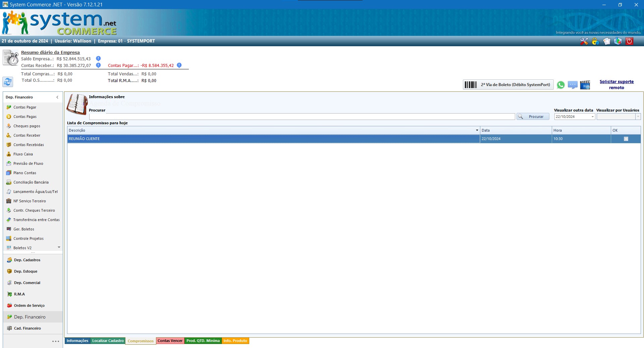Click info icon beside Contas Pagar total
This screenshot has width=644, height=348.
pos(179,65)
